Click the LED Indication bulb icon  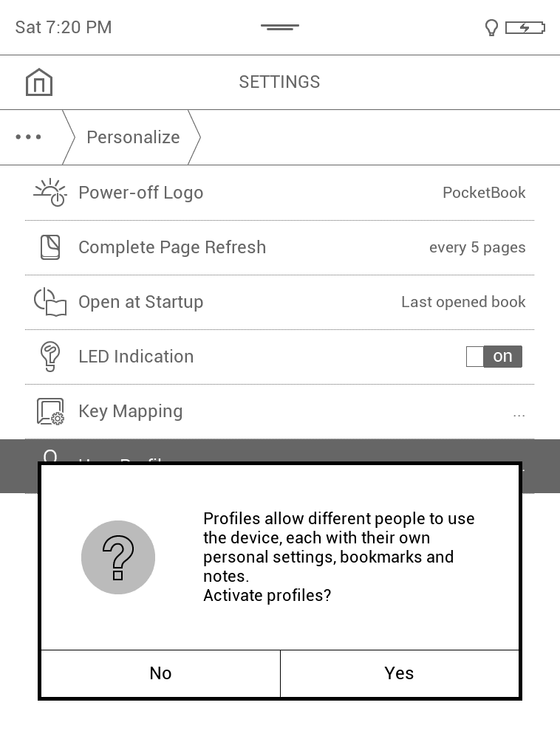pos(50,357)
